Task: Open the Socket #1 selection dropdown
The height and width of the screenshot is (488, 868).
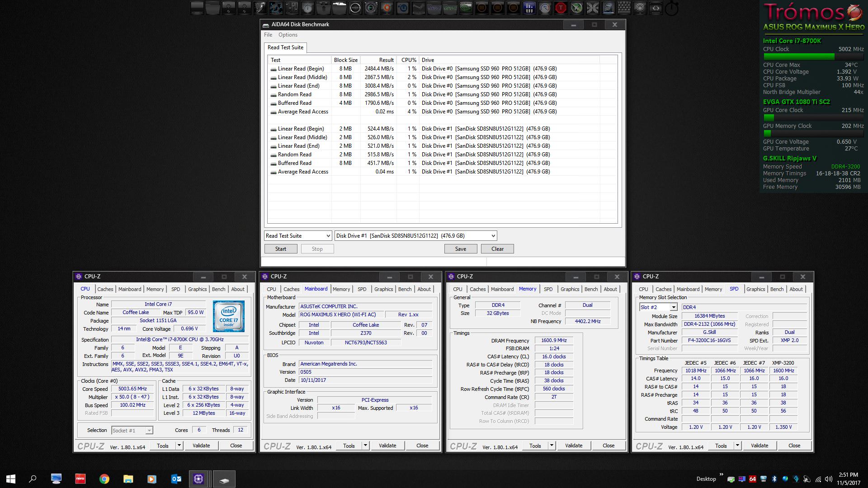Action: pos(149,431)
